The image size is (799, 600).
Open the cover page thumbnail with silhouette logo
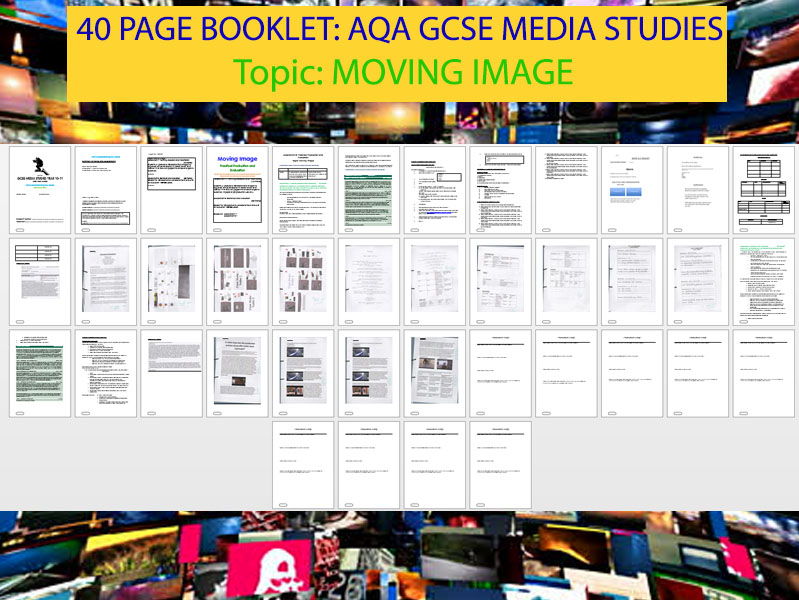point(40,190)
